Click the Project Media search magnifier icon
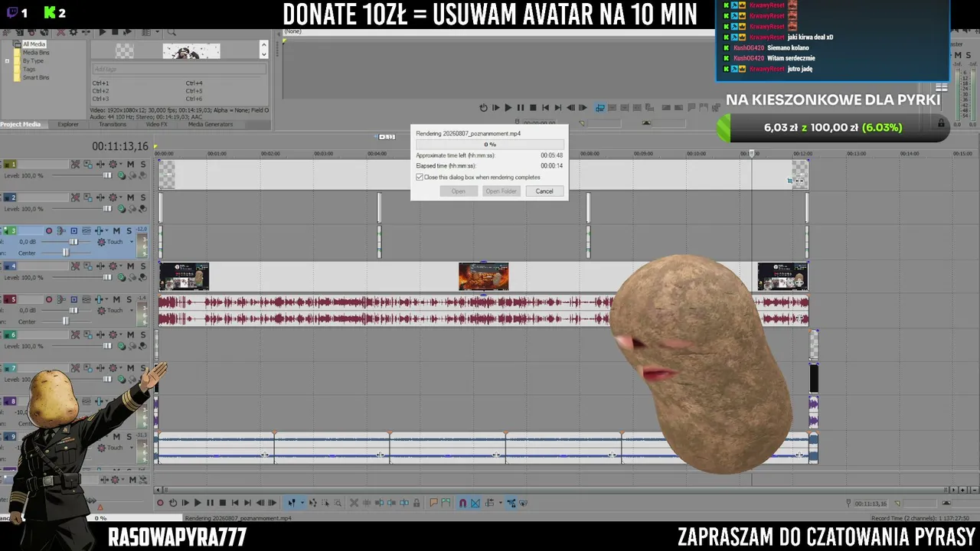Screen dimensions: 980x551 [x=171, y=32]
